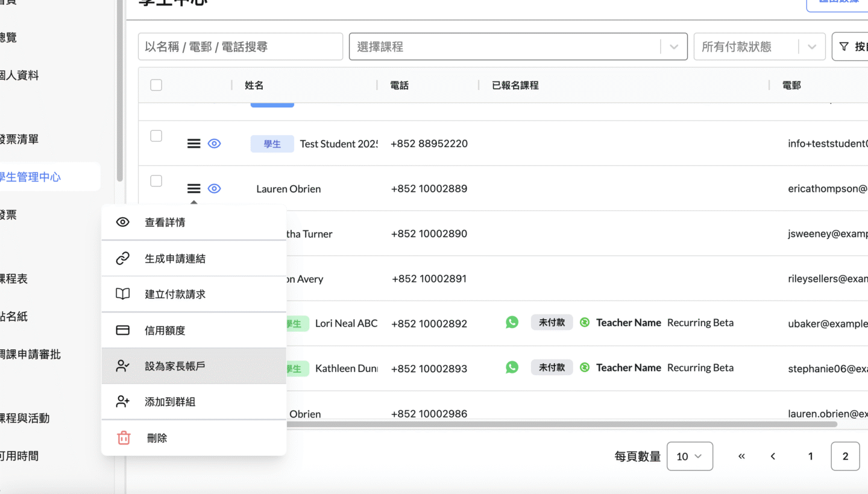
Task: Click the red trash delete icon
Action: click(124, 438)
